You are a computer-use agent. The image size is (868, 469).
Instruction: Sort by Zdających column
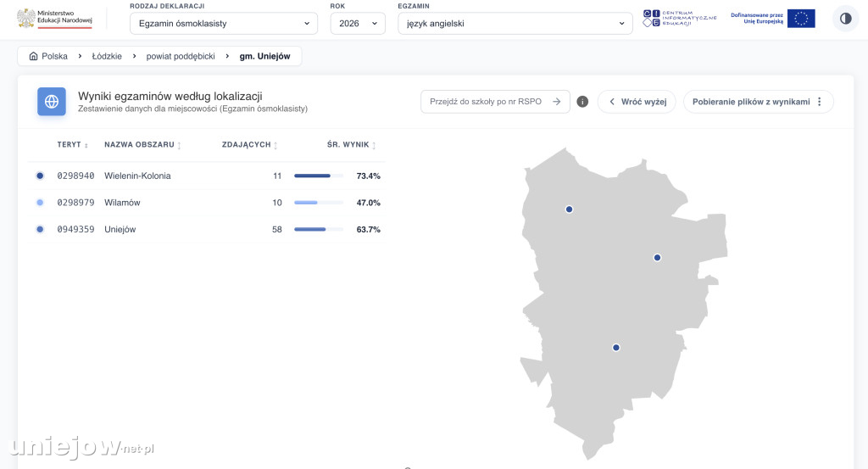pos(250,144)
